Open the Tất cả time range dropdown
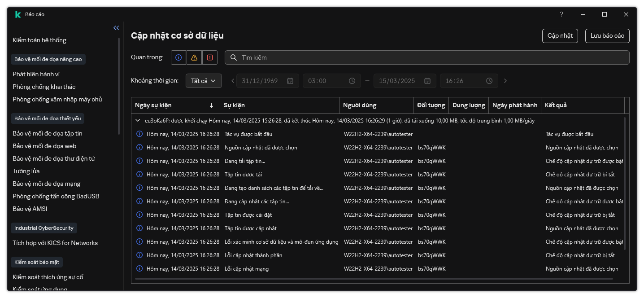The image size is (644, 298). pyautogui.click(x=204, y=81)
